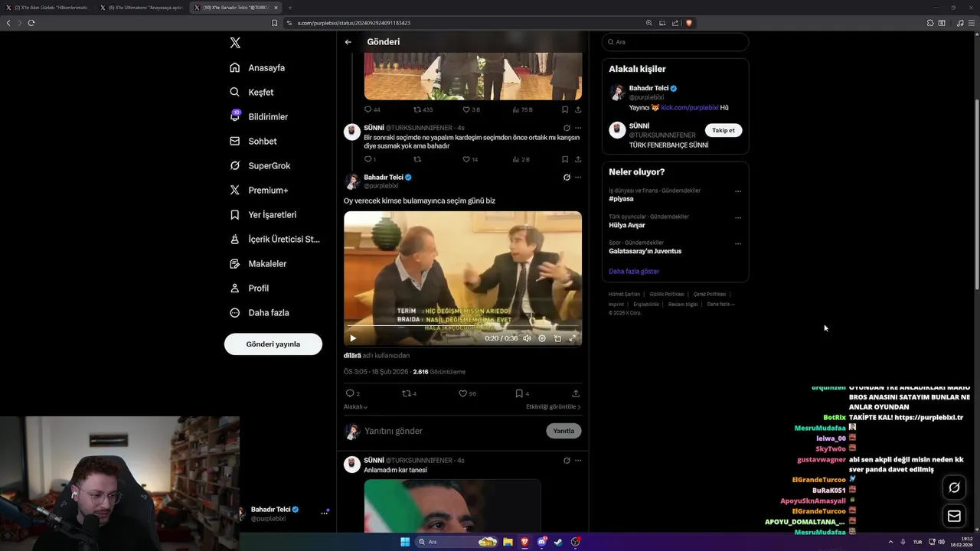The width and height of the screenshot is (980, 551).
Task: Share the main post via share icon
Action: (x=576, y=393)
